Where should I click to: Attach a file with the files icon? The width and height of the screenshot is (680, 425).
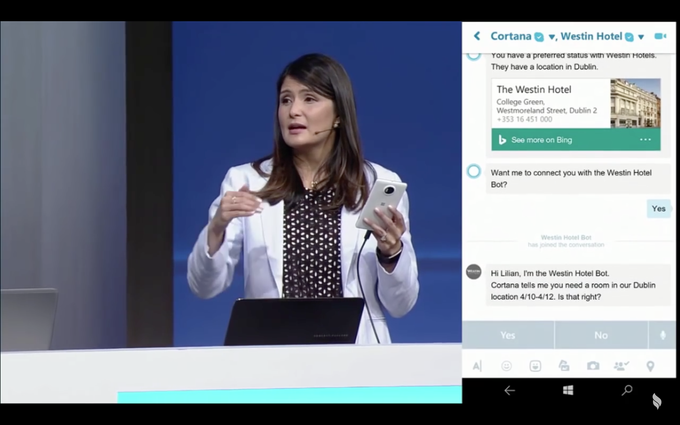564,366
